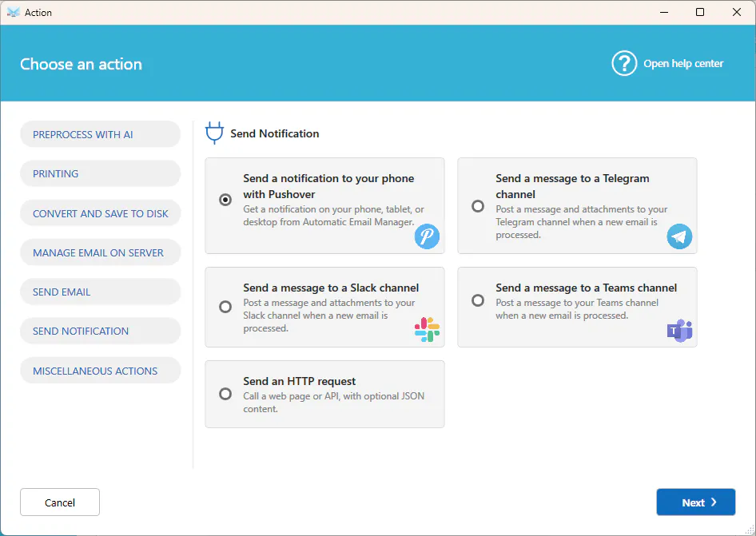The image size is (756, 536).
Task: Click the Slack logo icon
Action: (x=427, y=330)
